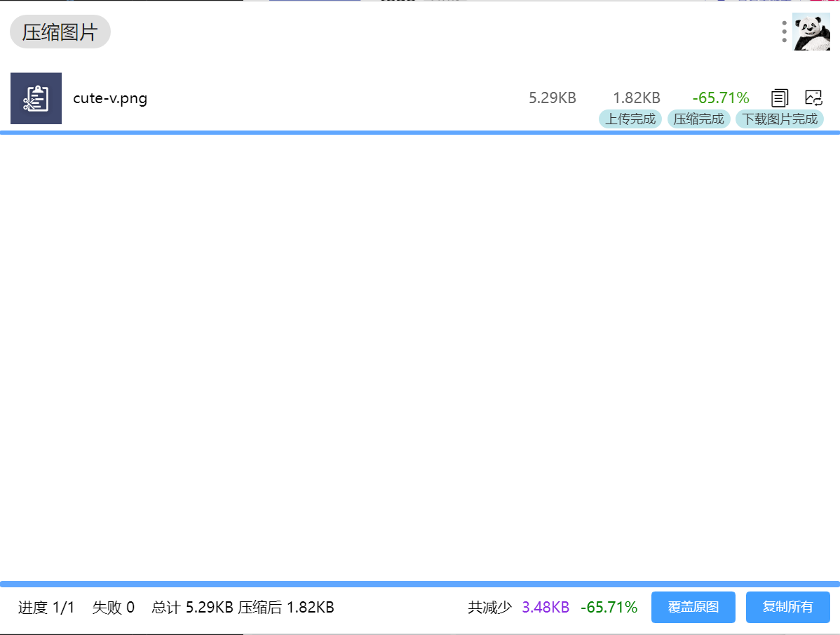The height and width of the screenshot is (635, 840).
Task: Click the purple 3.48KB total saved value
Action: [546, 607]
